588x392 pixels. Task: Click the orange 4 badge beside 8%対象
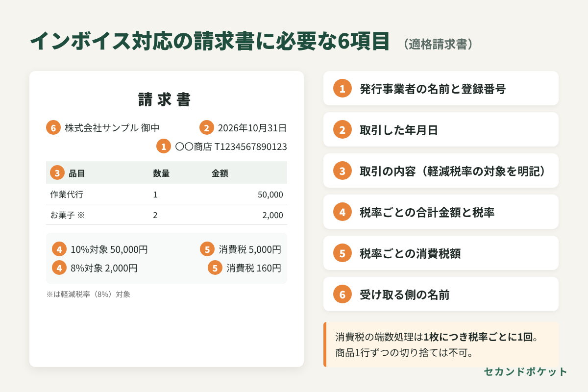click(x=59, y=268)
